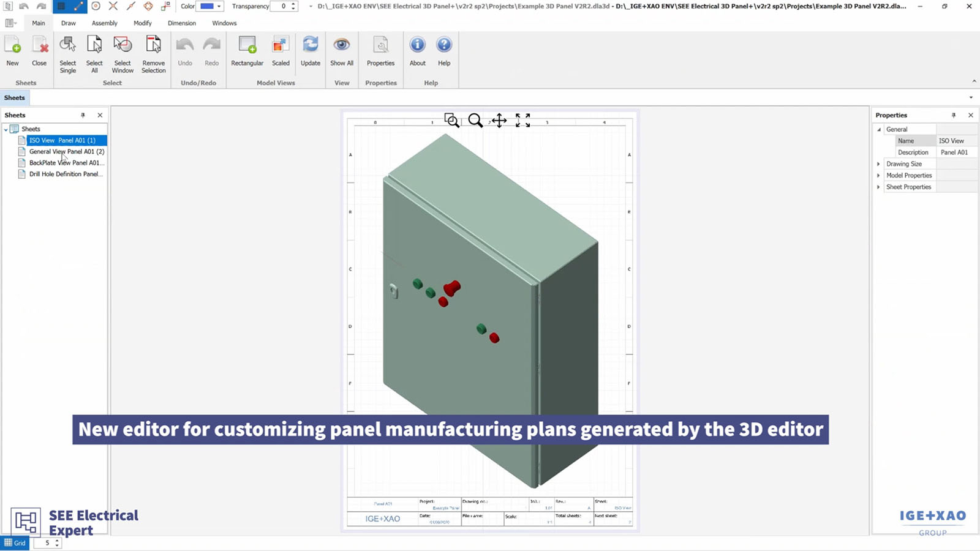Open the Color dropdown
Screen dimensions: 980x551
coord(219,6)
